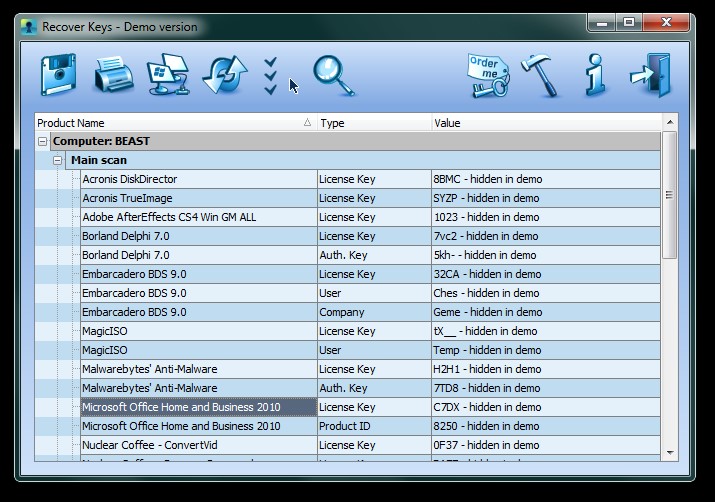Click the Order me key icon
715x502 pixels.
pyautogui.click(x=487, y=75)
